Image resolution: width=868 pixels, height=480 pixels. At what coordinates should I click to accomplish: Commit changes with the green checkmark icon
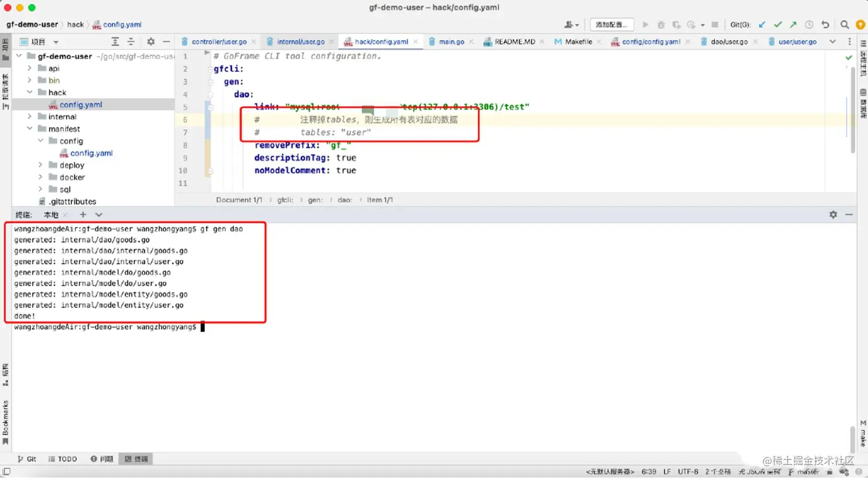pos(778,25)
